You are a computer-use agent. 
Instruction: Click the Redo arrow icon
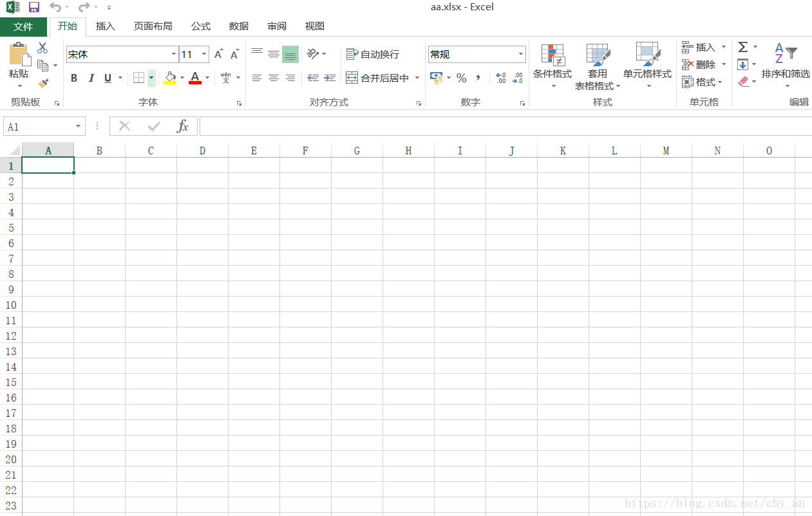tap(84, 7)
